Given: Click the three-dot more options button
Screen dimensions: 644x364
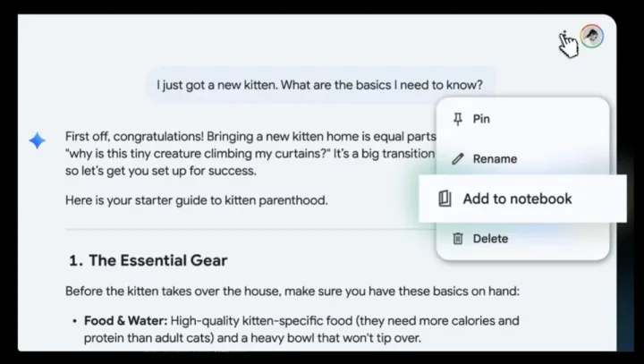Looking at the screenshot, I should tap(565, 36).
